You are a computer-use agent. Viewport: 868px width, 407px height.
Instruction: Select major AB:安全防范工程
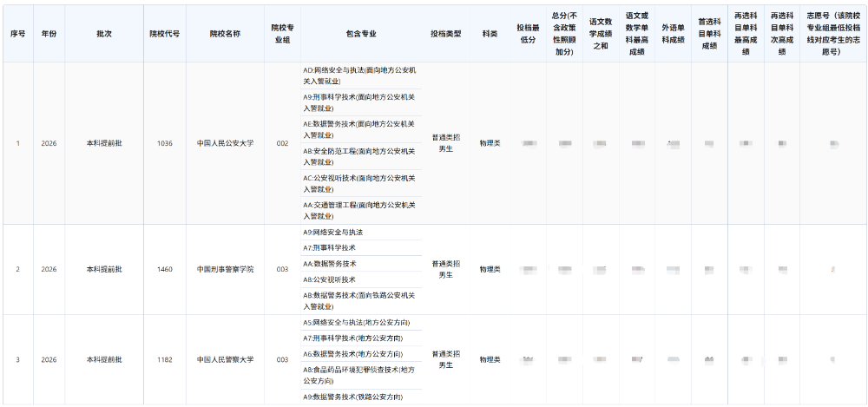361,157
